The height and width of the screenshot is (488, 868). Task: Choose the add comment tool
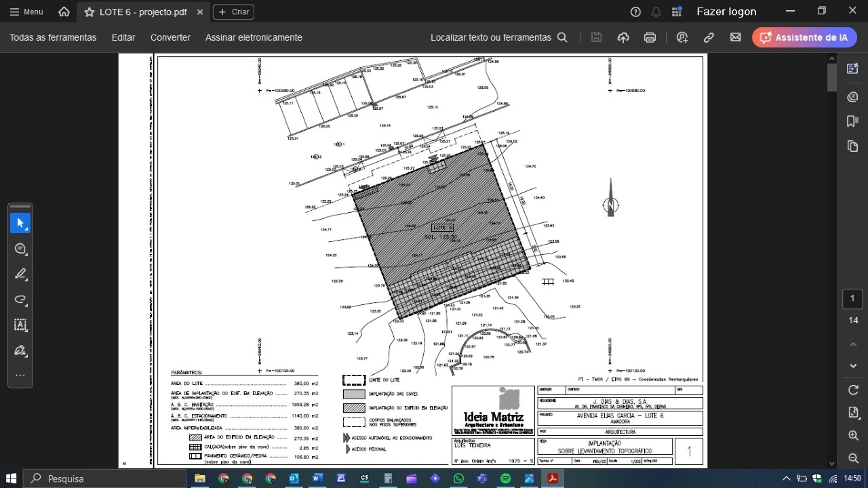tap(20, 249)
